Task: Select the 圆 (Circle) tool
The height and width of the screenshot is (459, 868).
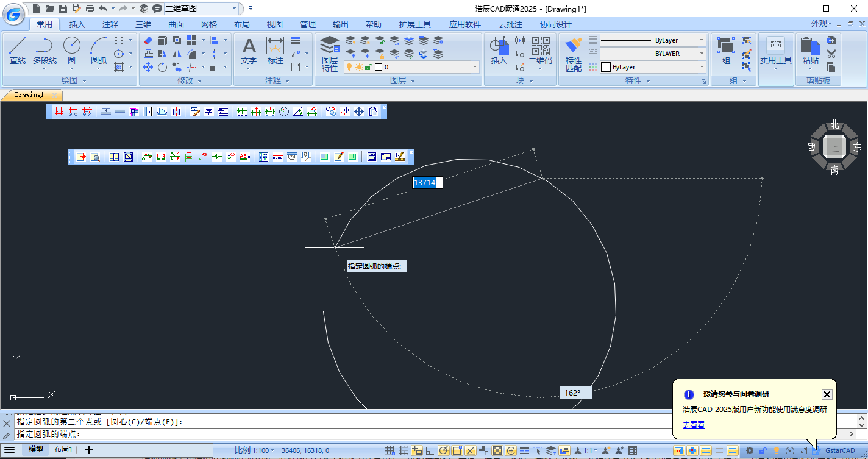Action: coord(71,50)
